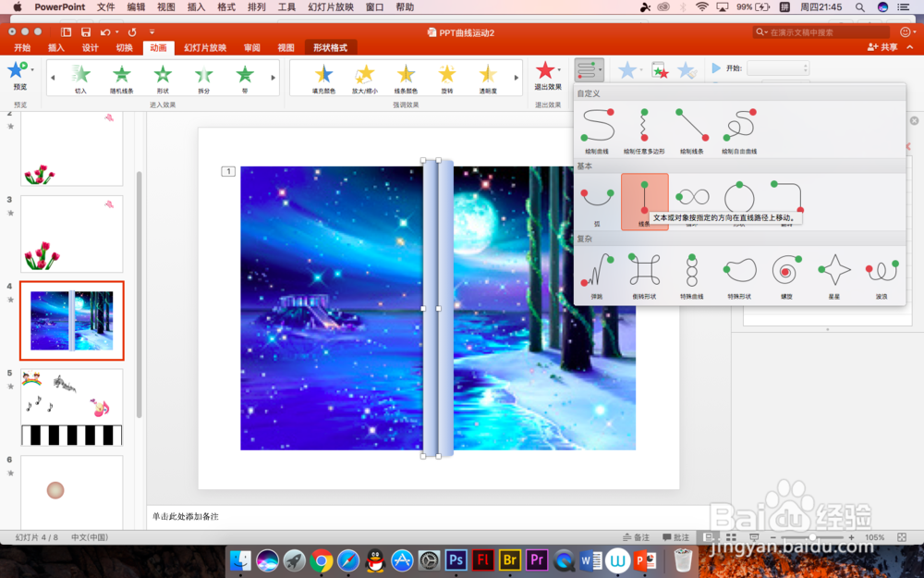
Task: Open the motion path effects dropdown button
Action: point(590,70)
